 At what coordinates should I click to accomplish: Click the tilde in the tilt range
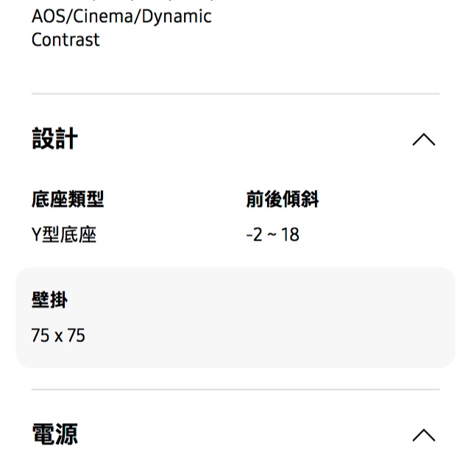tap(272, 235)
